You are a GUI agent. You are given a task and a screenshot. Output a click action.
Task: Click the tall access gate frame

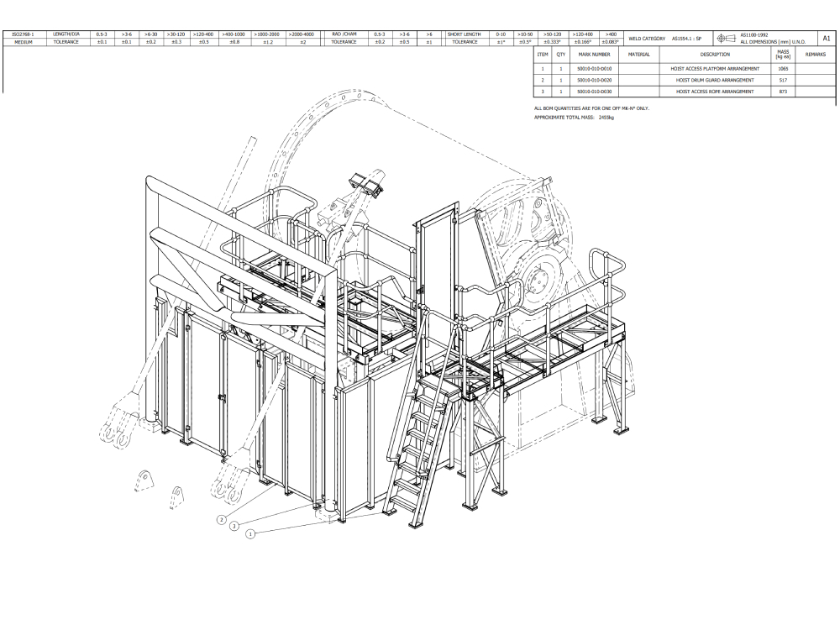click(437, 260)
